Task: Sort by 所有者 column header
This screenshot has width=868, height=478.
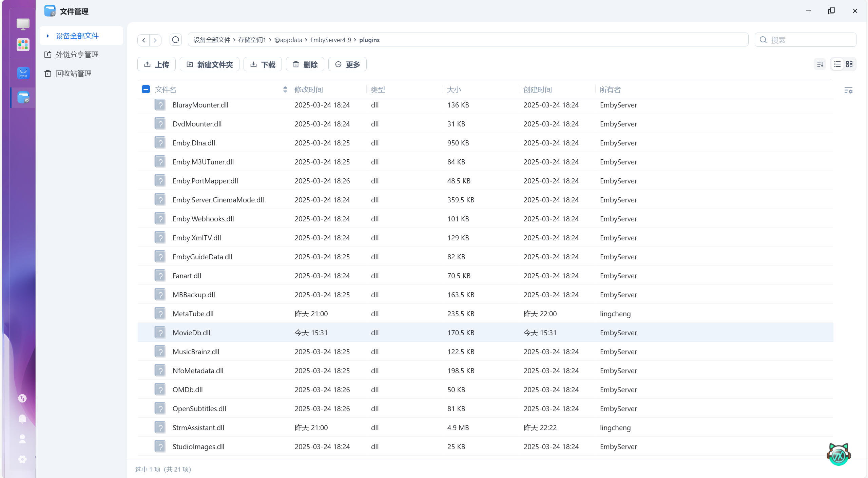Action: (x=610, y=89)
